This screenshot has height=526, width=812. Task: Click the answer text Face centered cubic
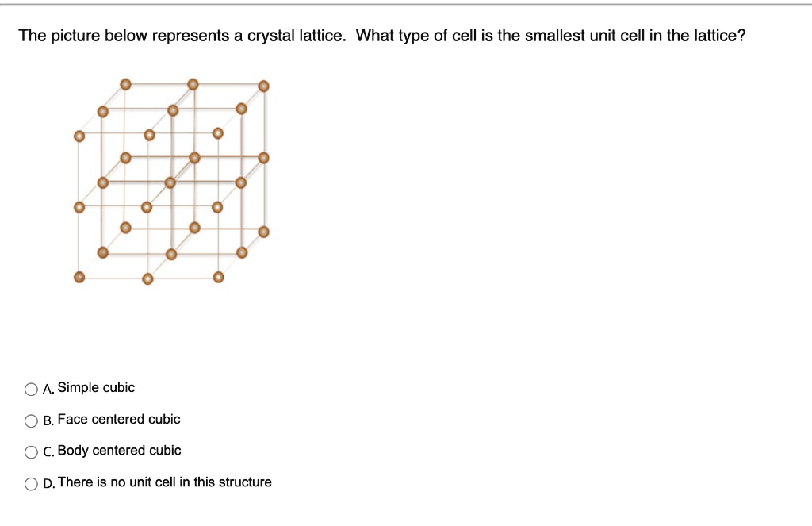117,419
